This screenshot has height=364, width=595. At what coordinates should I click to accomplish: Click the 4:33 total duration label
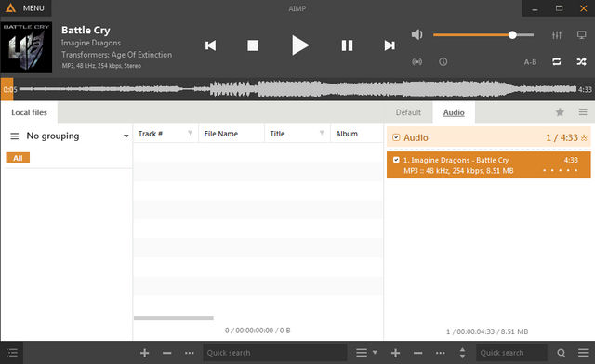click(585, 89)
